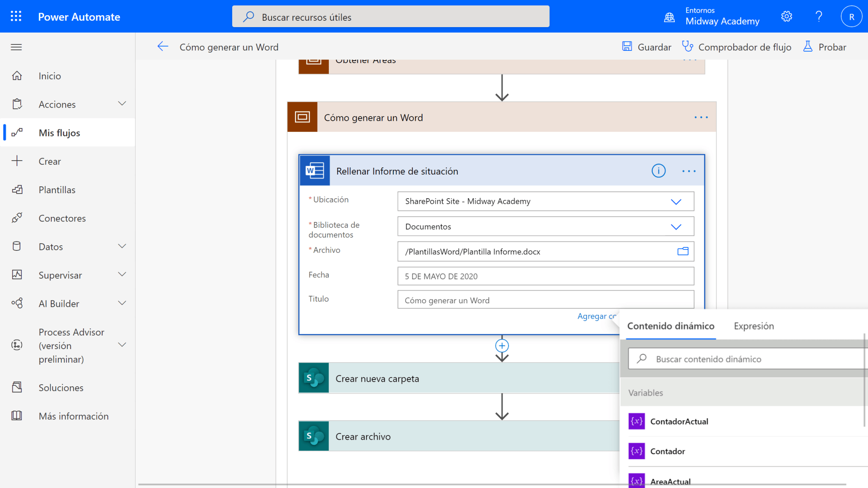Select the Mis flujos sidebar icon
Screen dimensions: 868x488
[x=17, y=132]
